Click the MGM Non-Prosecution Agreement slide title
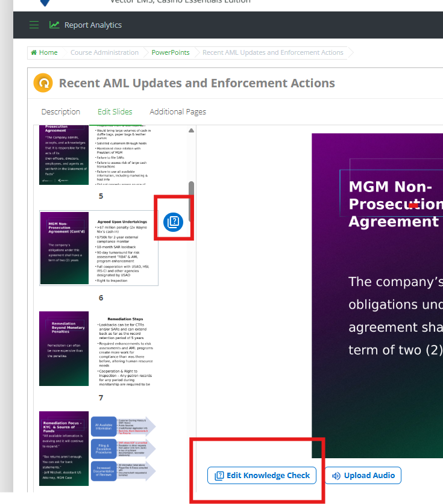Image resolution: width=443 pixels, height=504 pixels. click(x=396, y=204)
